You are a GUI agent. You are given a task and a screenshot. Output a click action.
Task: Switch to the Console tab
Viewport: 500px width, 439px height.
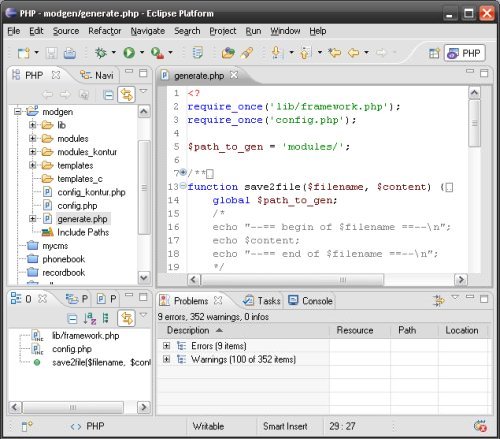tap(310, 301)
